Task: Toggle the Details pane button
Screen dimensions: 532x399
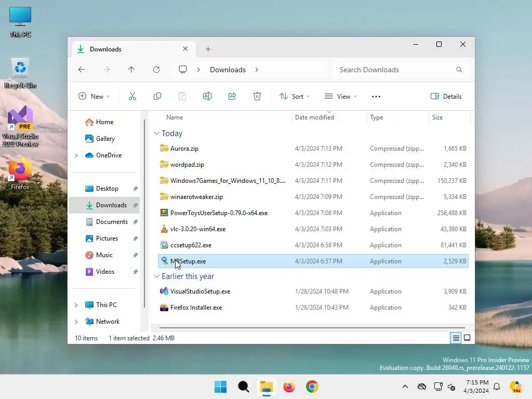Action: (446, 96)
